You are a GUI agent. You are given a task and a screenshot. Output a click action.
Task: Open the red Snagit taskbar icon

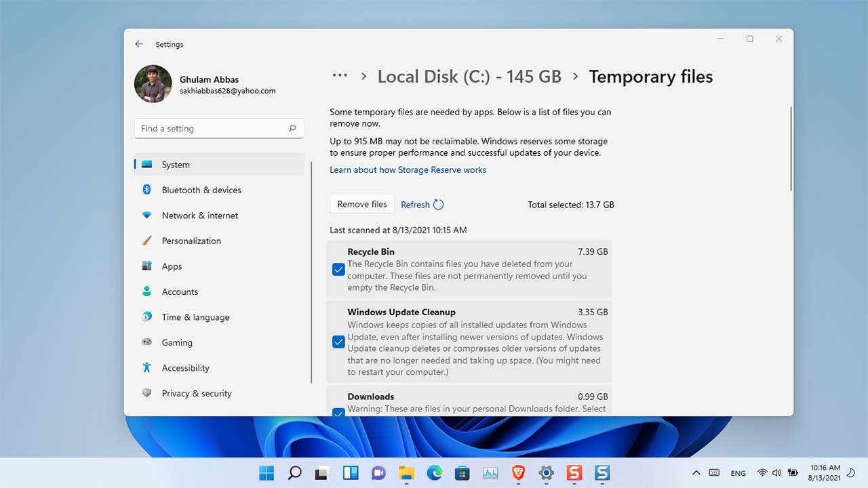[x=574, y=473]
